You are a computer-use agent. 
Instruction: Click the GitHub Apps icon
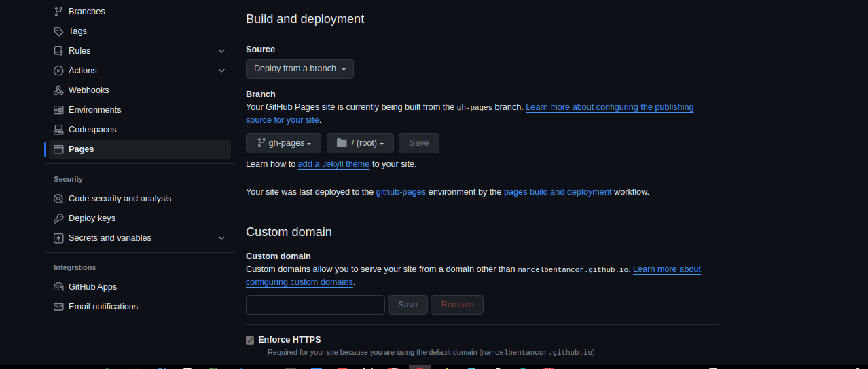(x=58, y=287)
